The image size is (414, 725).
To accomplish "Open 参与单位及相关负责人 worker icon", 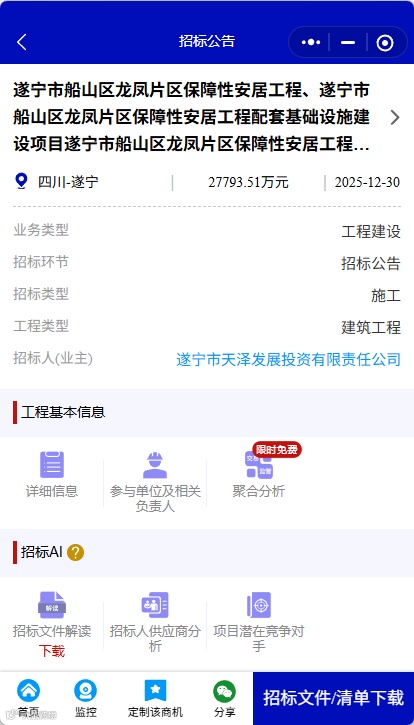I will point(155,465).
